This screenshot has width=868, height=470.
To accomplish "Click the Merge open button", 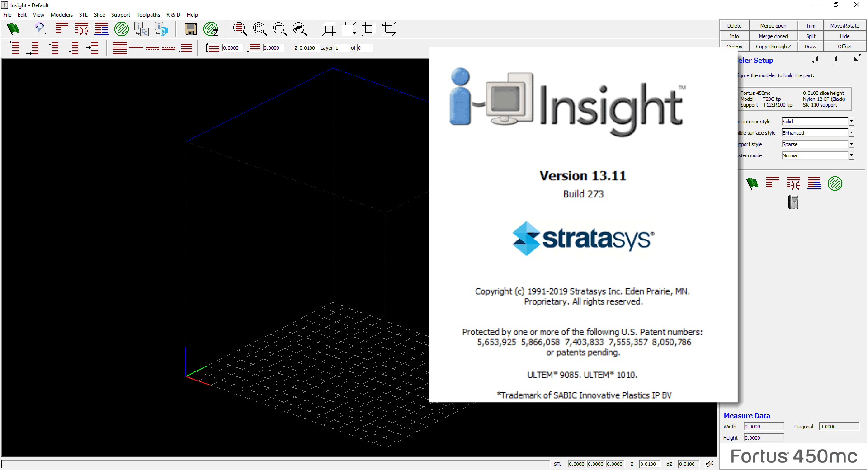I will [773, 26].
